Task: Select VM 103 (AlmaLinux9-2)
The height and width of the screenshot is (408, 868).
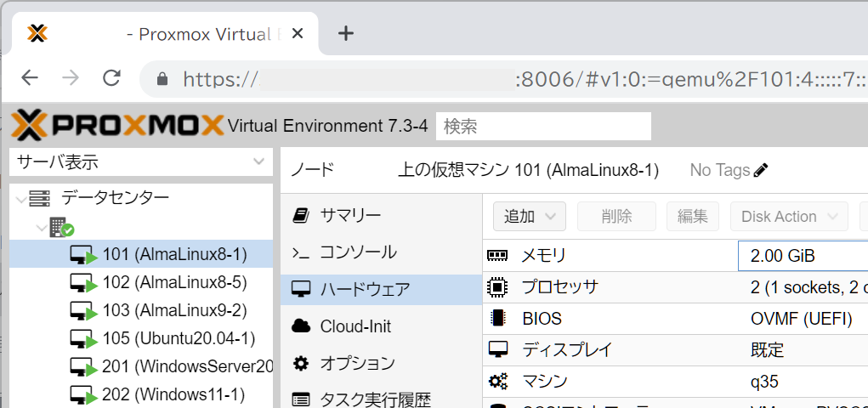Action: 141,310
